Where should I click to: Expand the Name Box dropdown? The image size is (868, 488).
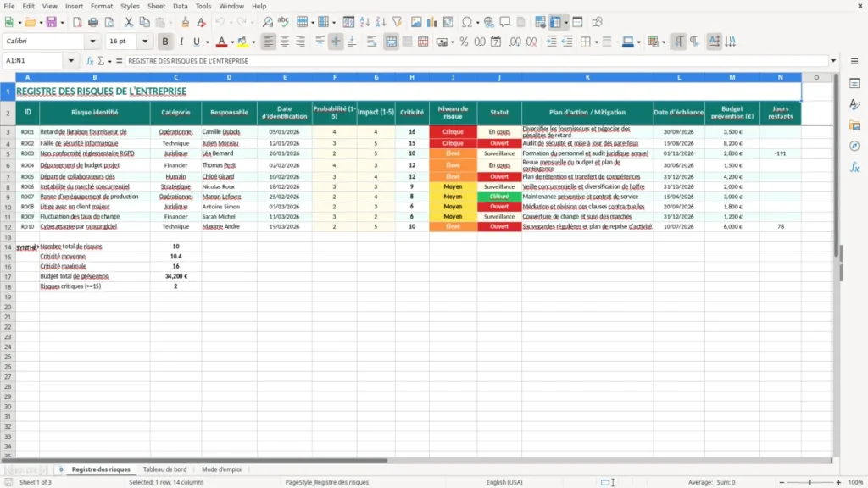(x=71, y=61)
